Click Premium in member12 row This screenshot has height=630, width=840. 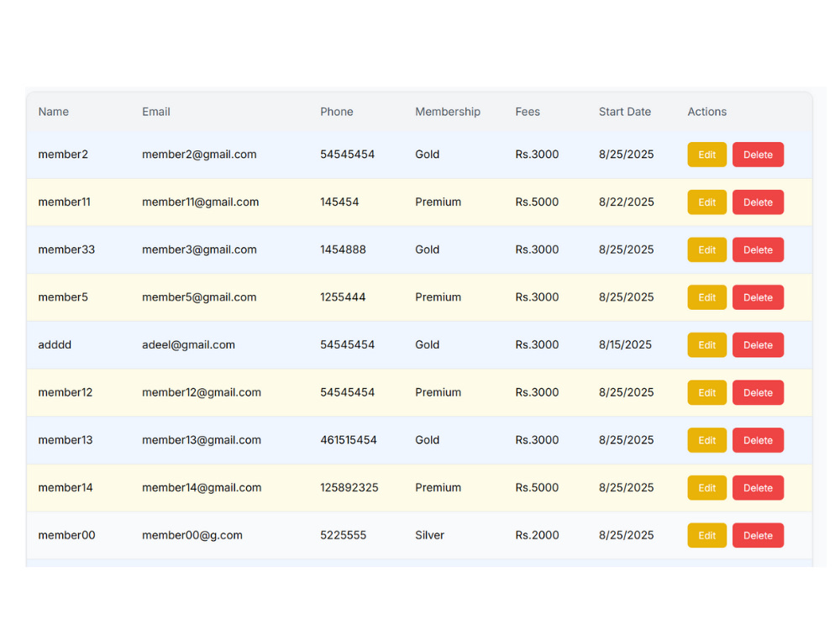(438, 392)
